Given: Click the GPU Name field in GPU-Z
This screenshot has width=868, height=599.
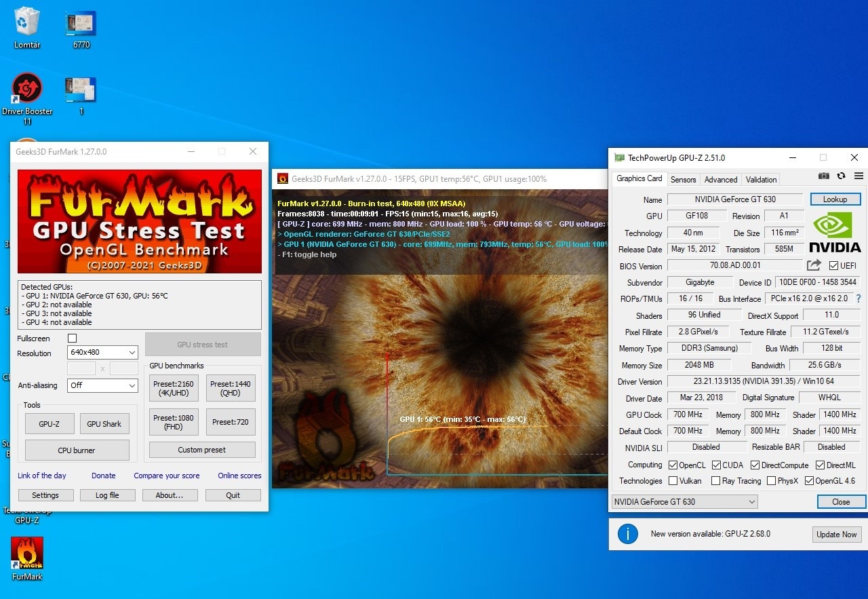Looking at the screenshot, I should click(735, 199).
